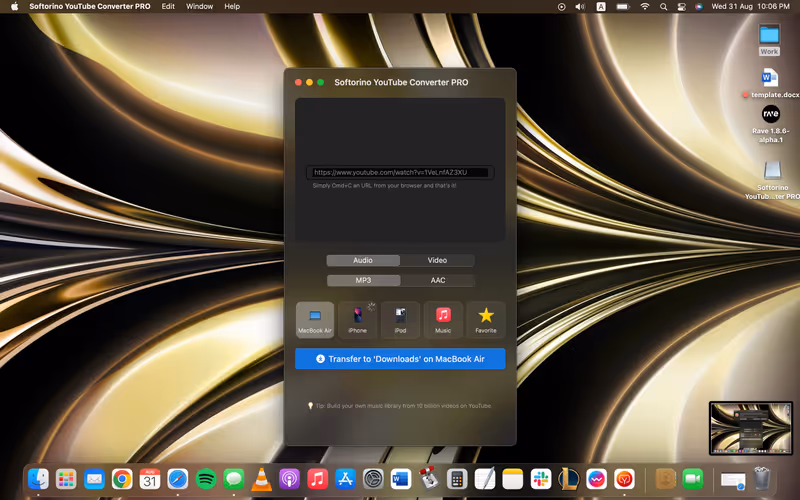Open Softorino YouTube Converter PRO app menu
800x500 pixels.
pos(90,7)
